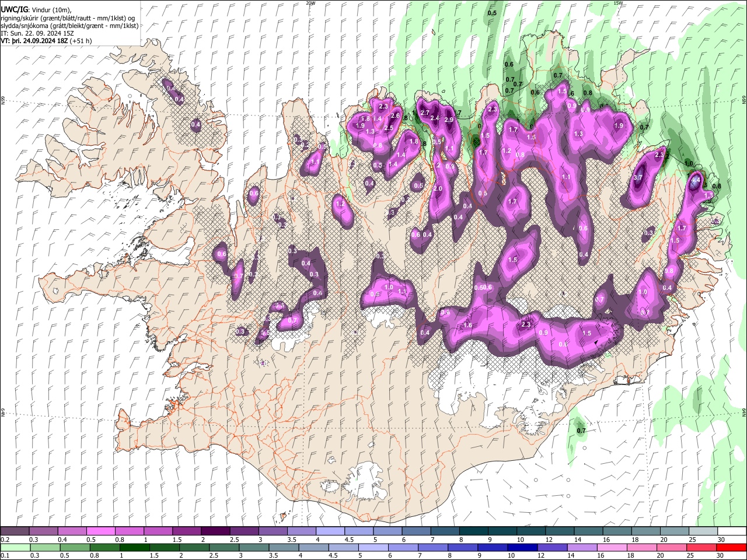
Task: Click the 2.5 snowfall value on the map
Action: (x=389, y=128)
